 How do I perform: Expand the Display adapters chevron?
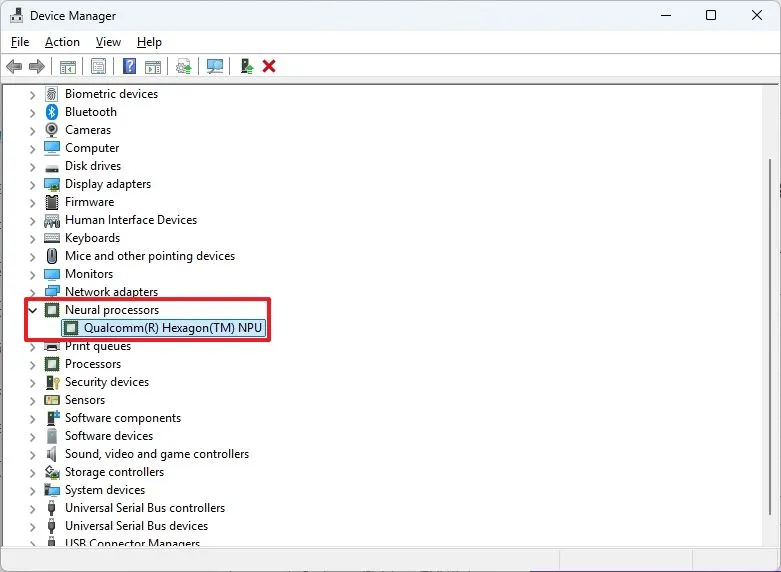point(33,185)
